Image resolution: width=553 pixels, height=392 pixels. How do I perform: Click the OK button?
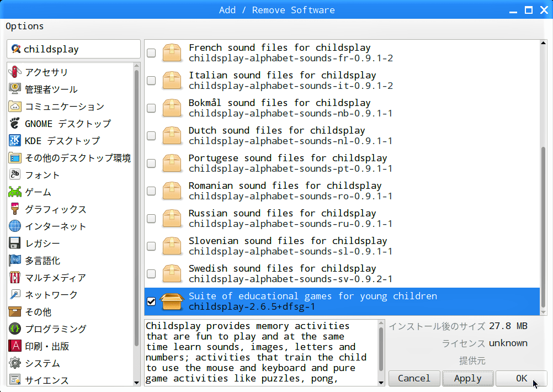point(521,378)
